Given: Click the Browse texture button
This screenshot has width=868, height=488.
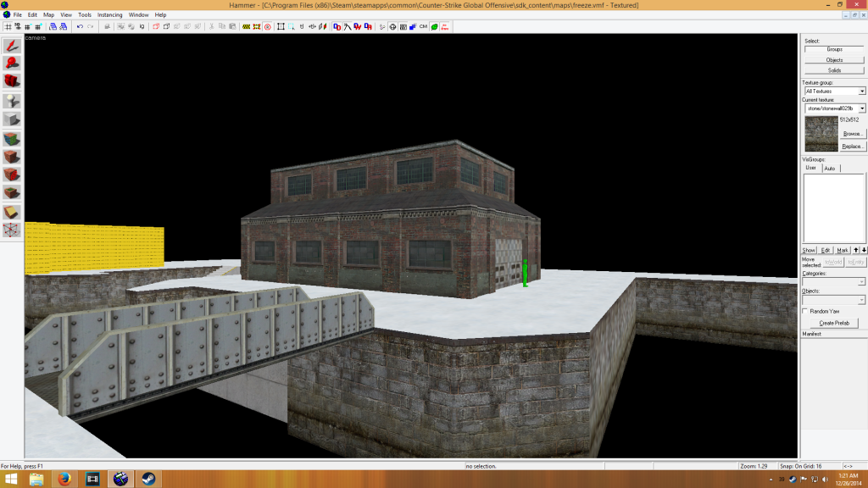Looking at the screenshot, I should point(852,134).
